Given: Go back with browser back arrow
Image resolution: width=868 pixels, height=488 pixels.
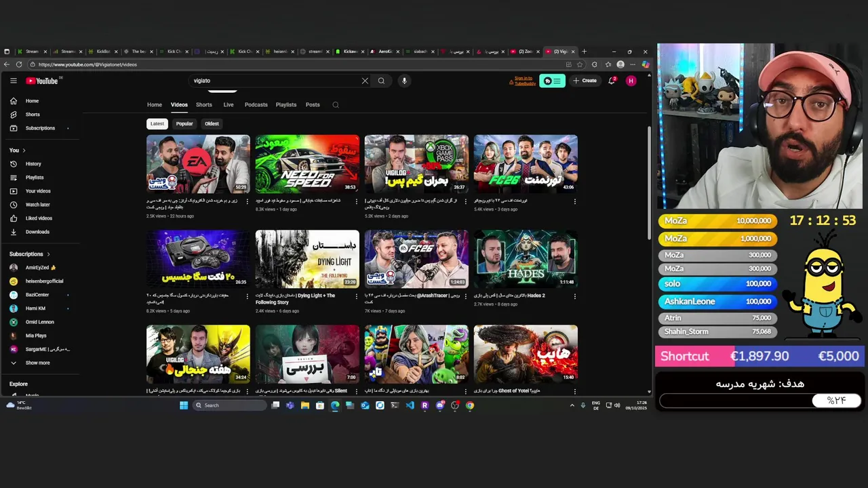Looking at the screenshot, I should [7, 64].
